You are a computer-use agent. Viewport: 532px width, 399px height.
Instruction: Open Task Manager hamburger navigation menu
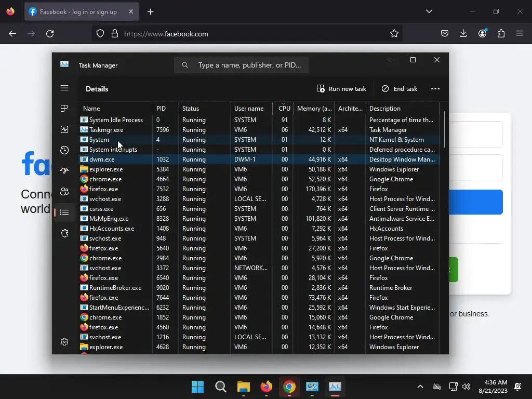pyautogui.click(x=64, y=88)
